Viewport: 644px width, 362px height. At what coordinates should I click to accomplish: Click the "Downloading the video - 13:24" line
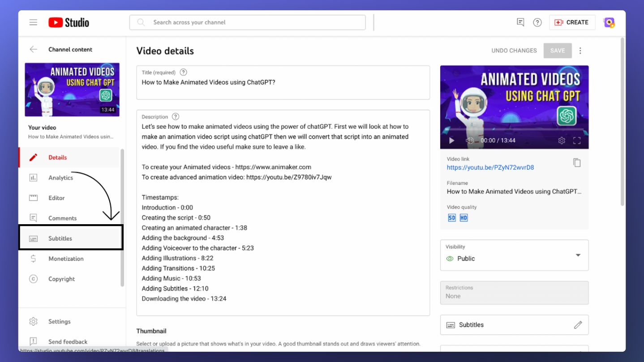tap(184, 298)
